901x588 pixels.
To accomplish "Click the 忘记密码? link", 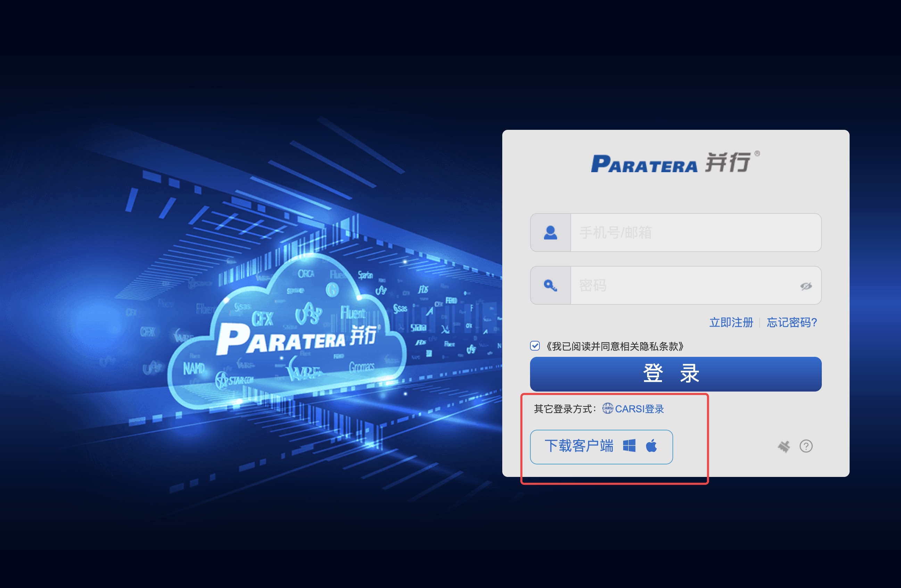I will click(792, 322).
